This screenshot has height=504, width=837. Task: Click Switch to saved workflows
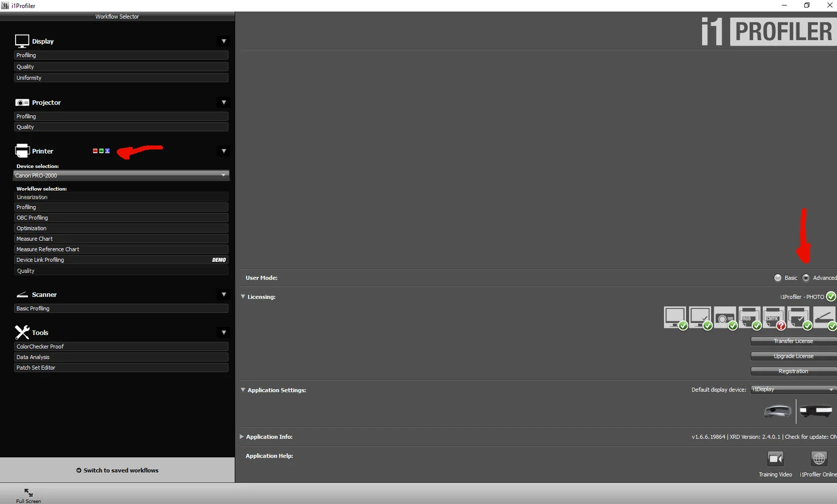click(x=117, y=470)
